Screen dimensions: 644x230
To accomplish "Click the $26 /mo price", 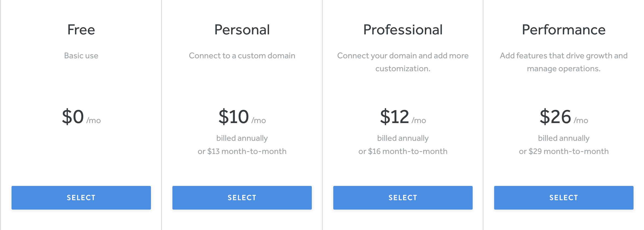I will pyautogui.click(x=564, y=117).
